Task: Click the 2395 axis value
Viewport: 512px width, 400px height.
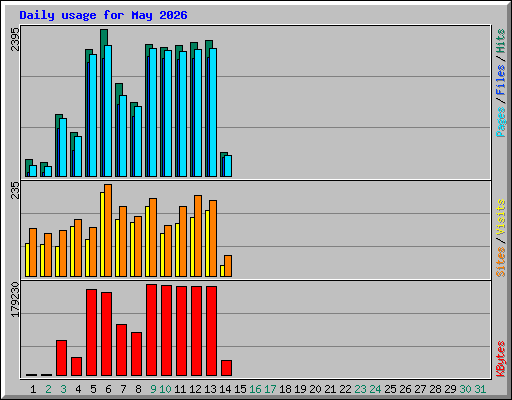Action: point(15,39)
